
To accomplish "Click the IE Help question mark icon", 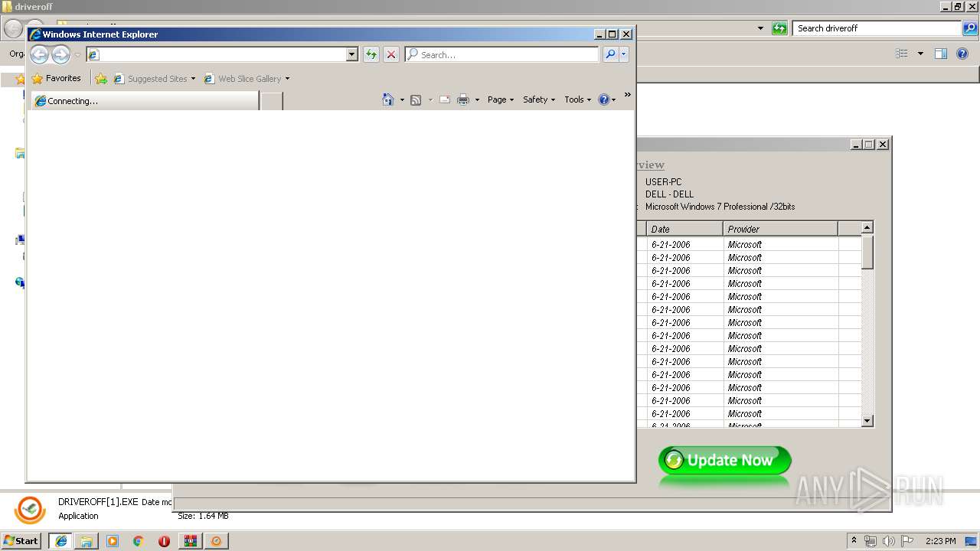I will [604, 99].
